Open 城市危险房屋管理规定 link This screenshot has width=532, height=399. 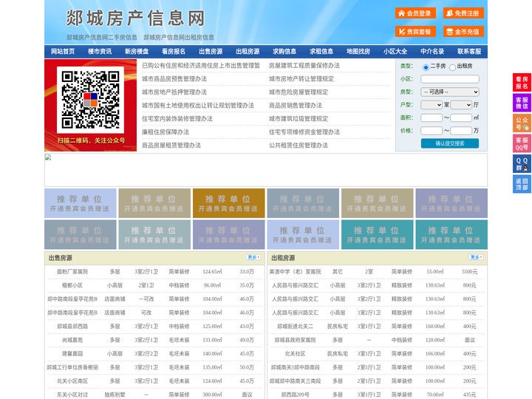(299, 92)
